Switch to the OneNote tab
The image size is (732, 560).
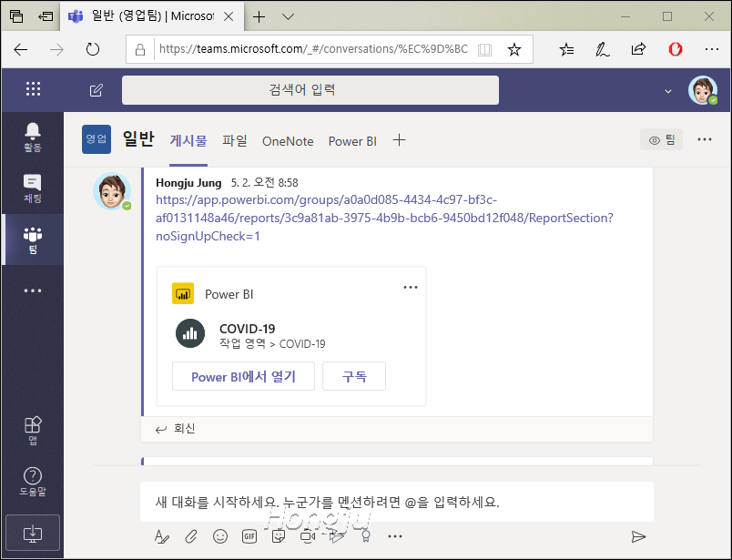pyautogui.click(x=288, y=141)
